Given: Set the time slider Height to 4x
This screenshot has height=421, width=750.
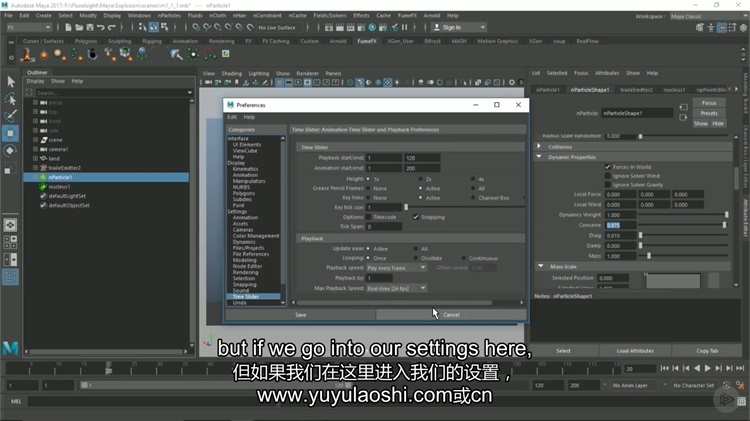Looking at the screenshot, I should pos(473,179).
